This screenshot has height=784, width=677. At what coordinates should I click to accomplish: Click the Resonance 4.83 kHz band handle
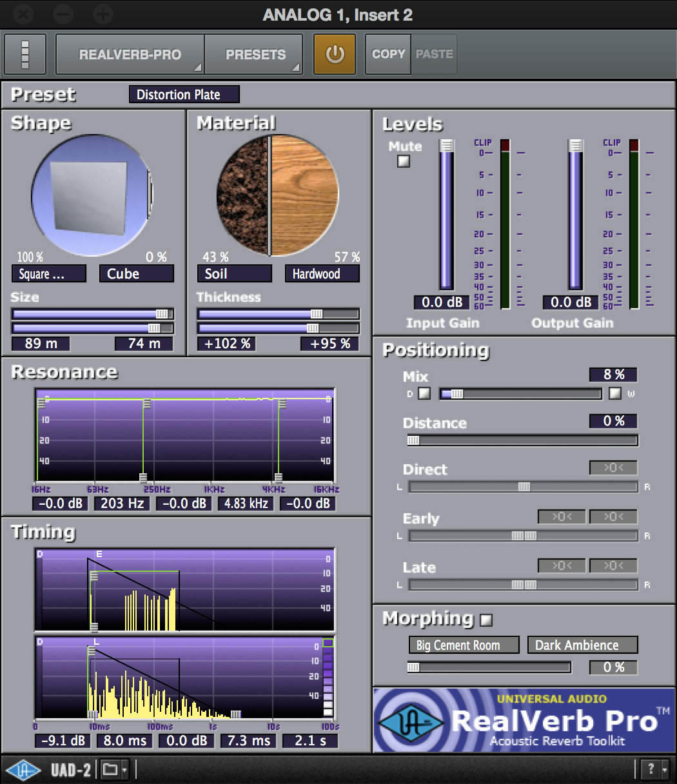pos(279,478)
